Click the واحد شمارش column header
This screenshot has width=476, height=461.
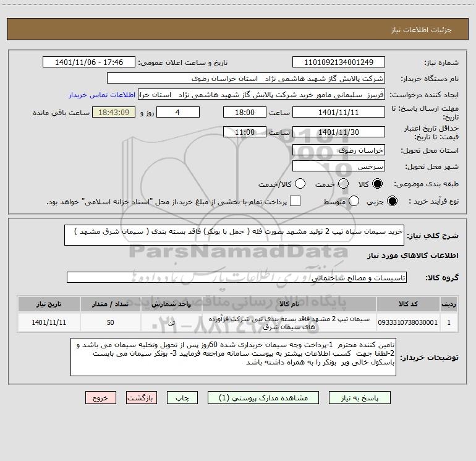point(171,304)
